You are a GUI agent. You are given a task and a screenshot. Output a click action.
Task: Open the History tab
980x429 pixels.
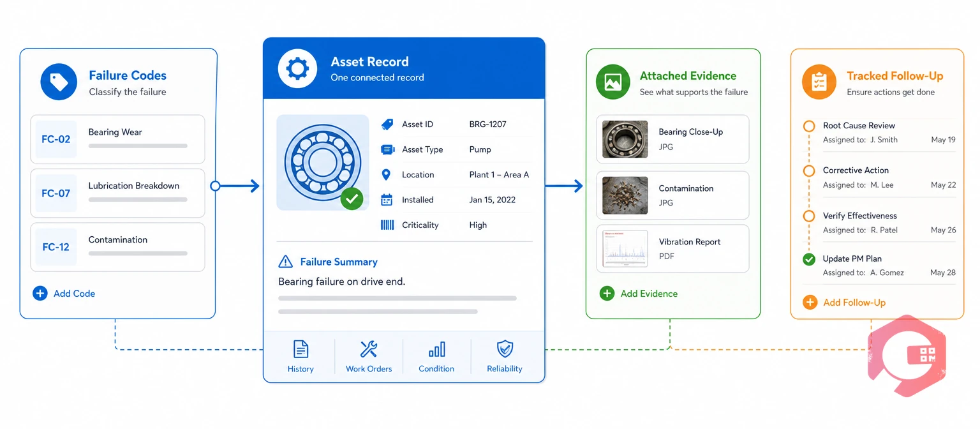tap(301, 356)
